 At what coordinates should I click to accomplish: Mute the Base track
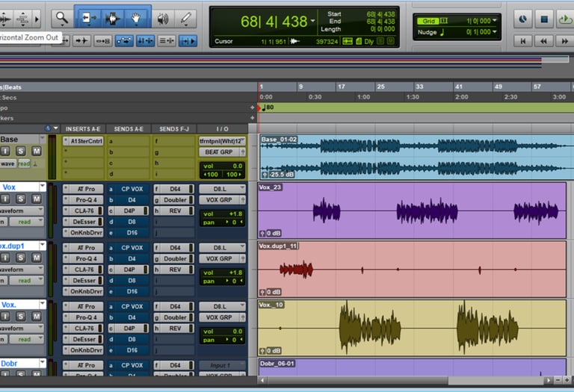click(36, 151)
